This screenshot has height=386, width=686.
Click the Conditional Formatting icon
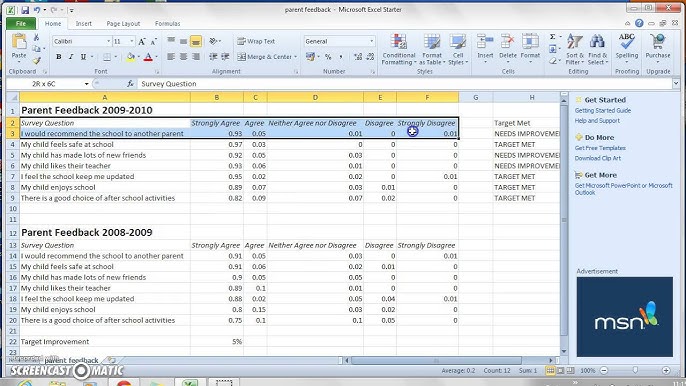click(x=398, y=42)
